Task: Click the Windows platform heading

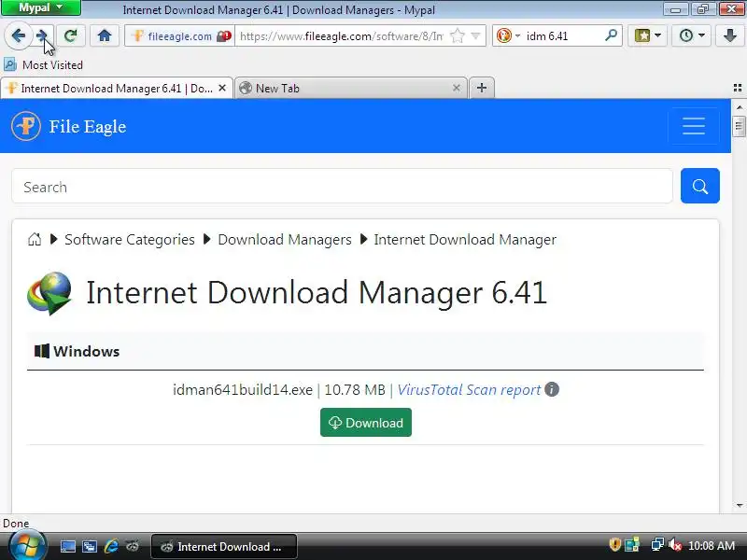Action: pos(78,352)
